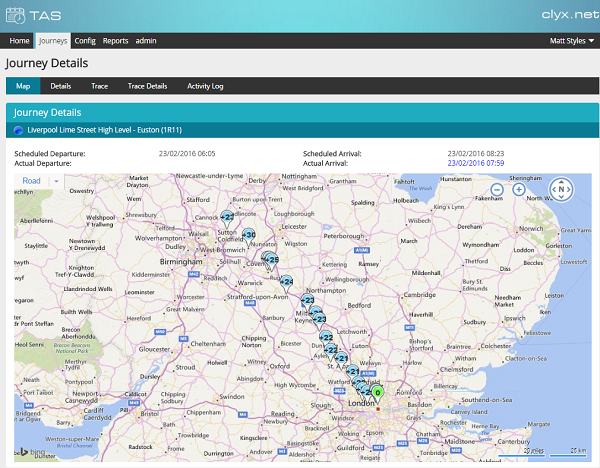Switch to the Trace Details tab
The image size is (600, 468).
pos(148,86)
